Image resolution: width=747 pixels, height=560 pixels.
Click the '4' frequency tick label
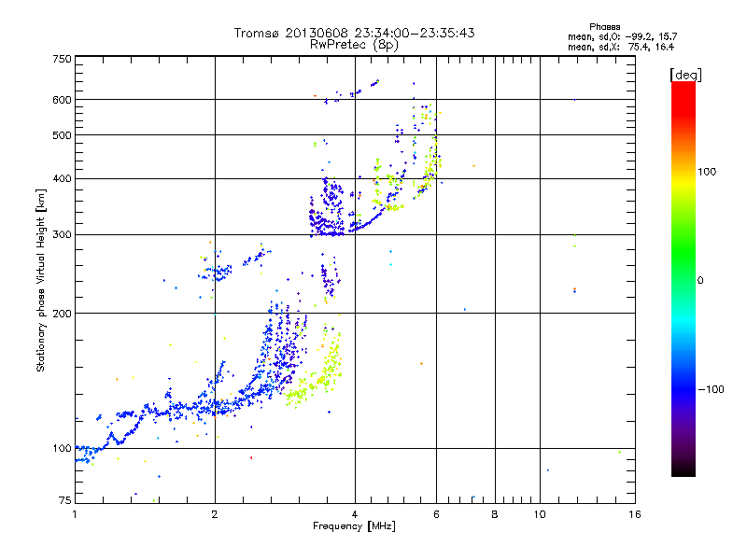coord(355,514)
